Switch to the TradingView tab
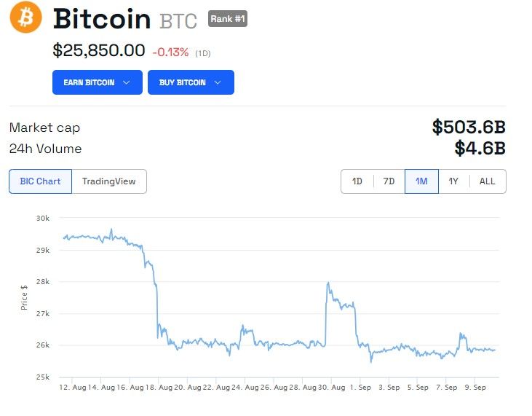532x416 pixels. coord(109,181)
